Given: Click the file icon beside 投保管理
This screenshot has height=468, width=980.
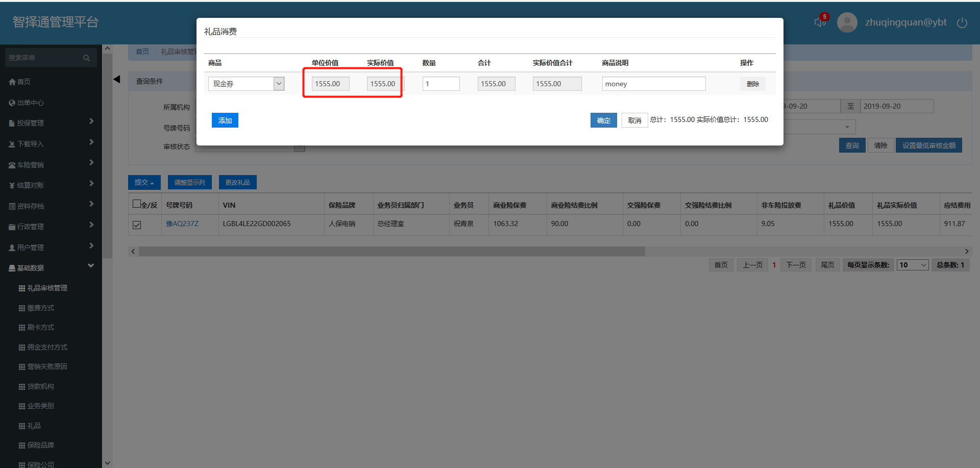Looking at the screenshot, I should click(x=12, y=123).
